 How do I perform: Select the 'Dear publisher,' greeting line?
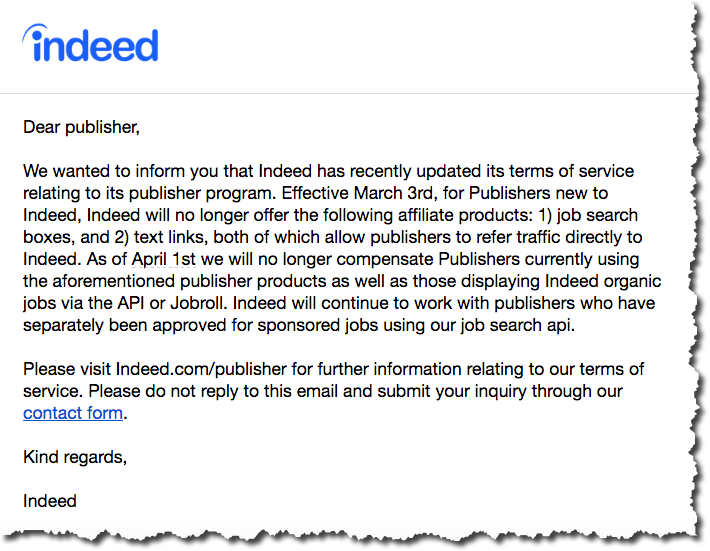(x=82, y=127)
